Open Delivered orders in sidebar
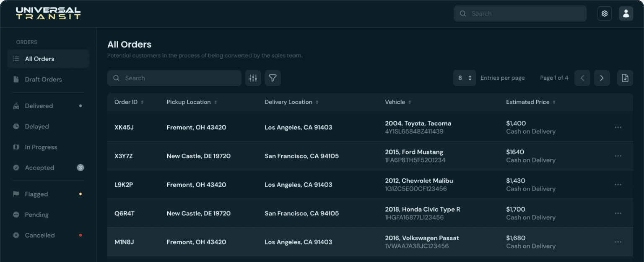644x262 pixels. coord(39,106)
